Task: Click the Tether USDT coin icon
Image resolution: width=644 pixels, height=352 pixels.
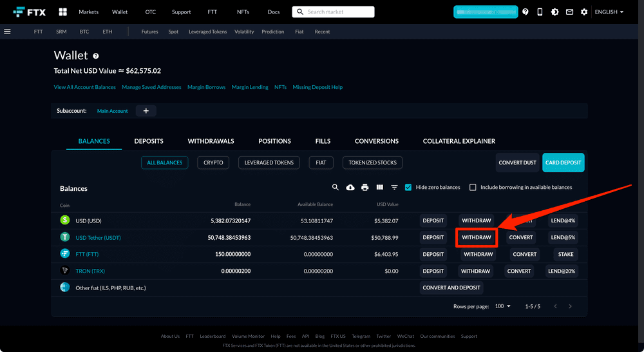Action: tap(65, 237)
